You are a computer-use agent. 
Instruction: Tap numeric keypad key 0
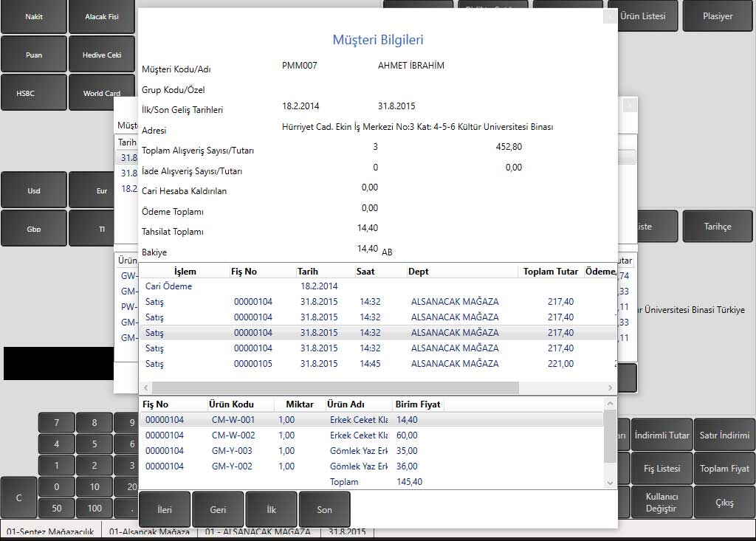click(56, 486)
